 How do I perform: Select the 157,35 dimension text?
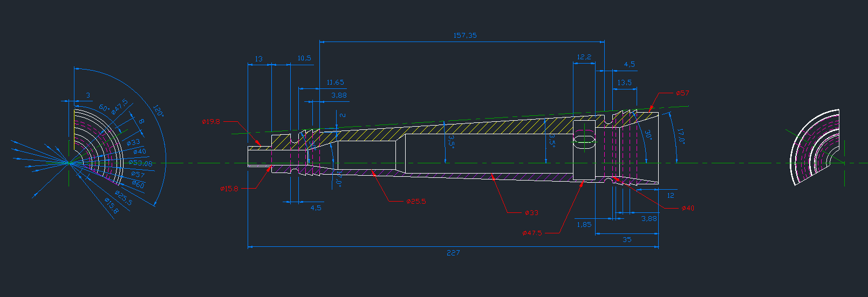click(464, 36)
